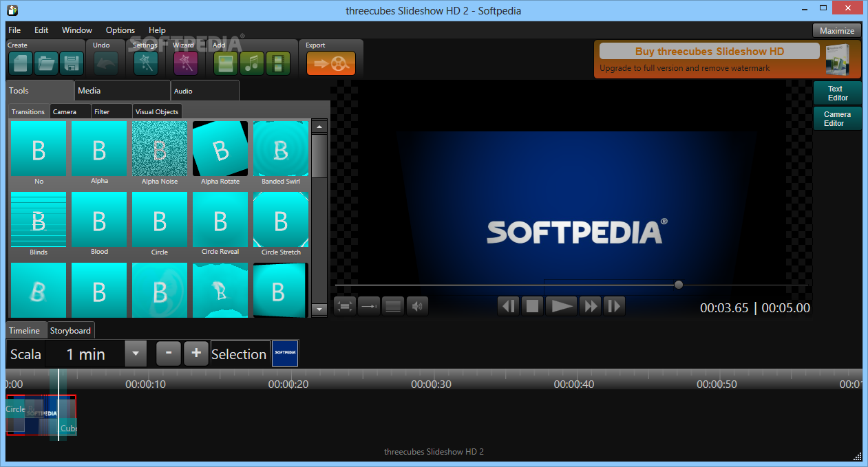Switch to the Audio tab
868x467 pixels.
pos(205,91)
